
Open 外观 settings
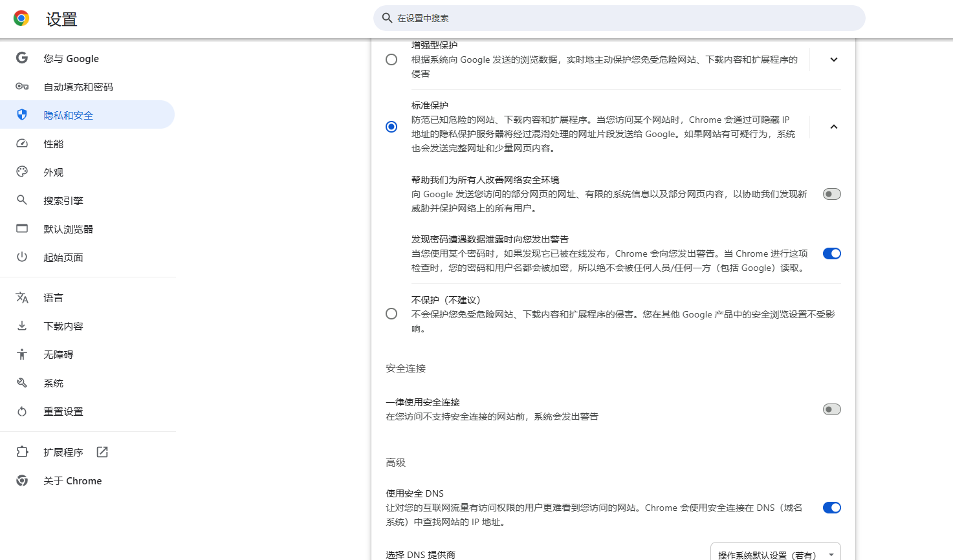coord(87,172)
